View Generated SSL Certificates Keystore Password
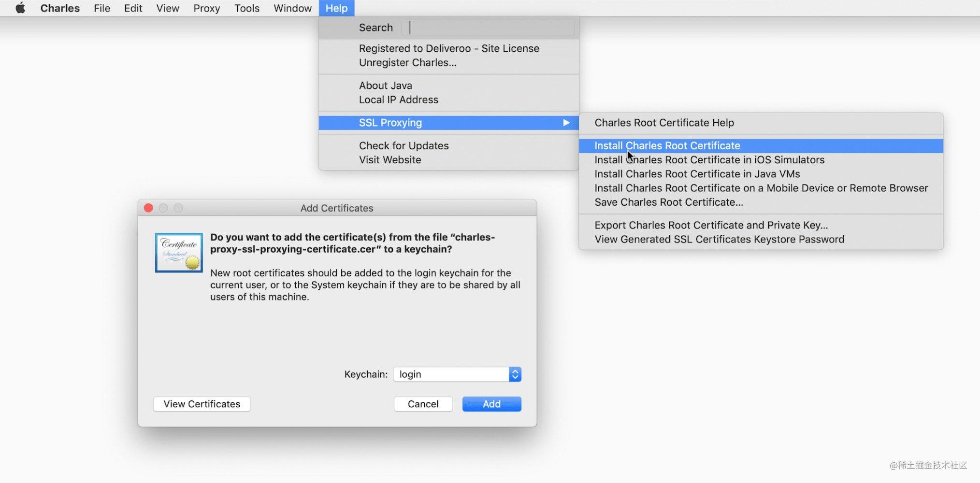 tap(761, 239)
